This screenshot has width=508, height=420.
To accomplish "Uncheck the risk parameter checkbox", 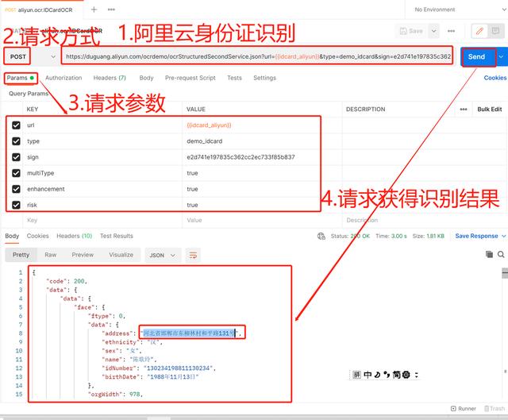I will pos(16,205).
